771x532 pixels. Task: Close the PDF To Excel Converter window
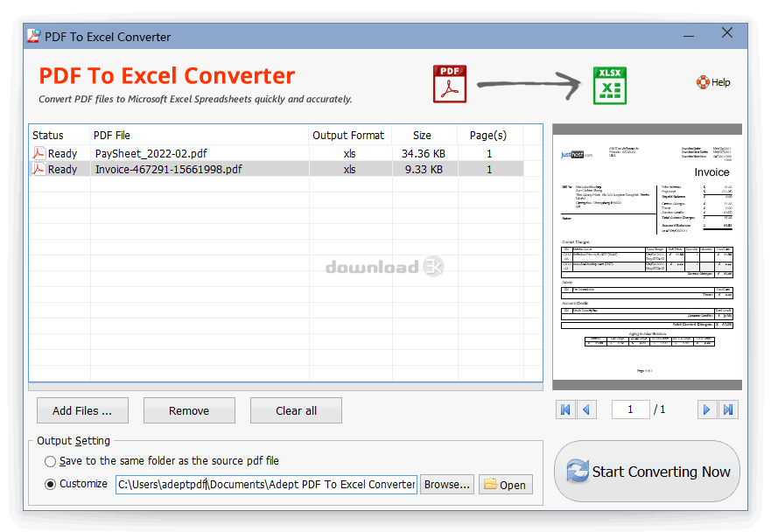pos(727,33)
